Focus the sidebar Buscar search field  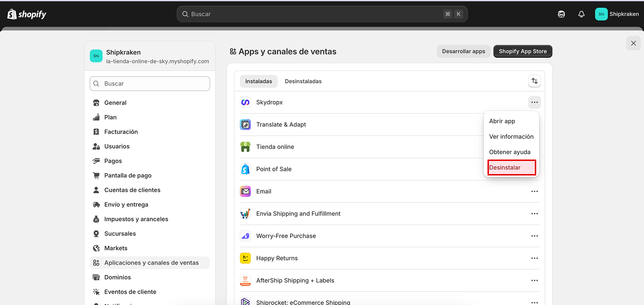click(x=150, y=84)
